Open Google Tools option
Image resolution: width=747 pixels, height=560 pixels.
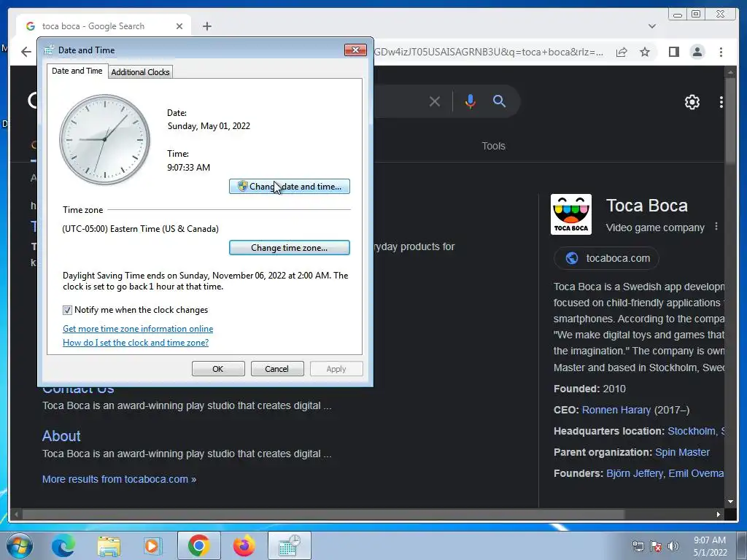click(493, 146)
